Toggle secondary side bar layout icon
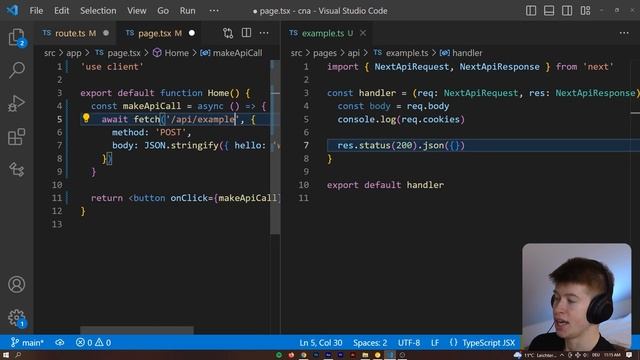The image size is (640, 360). (567, 11)
